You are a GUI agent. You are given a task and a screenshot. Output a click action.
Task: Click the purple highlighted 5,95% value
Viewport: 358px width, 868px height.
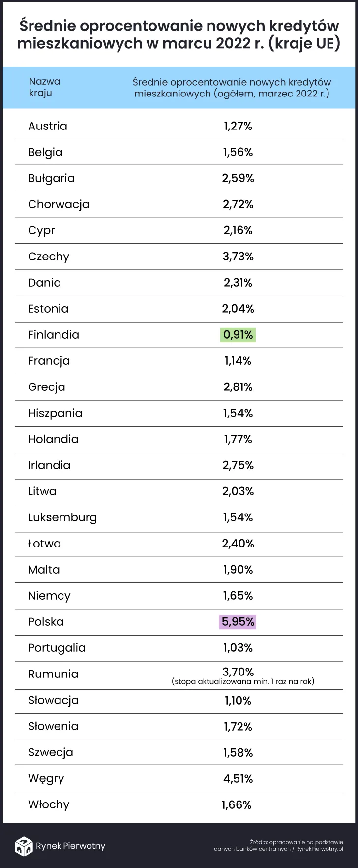238,622
